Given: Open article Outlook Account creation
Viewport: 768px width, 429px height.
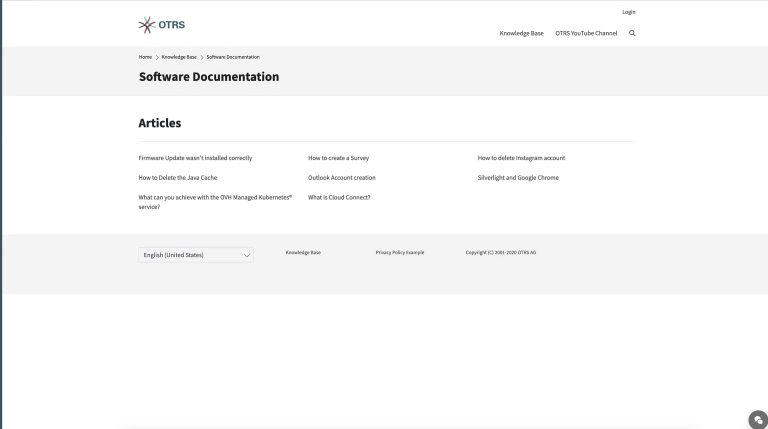Looking at the screenshot, I should [x=341, y=178].
